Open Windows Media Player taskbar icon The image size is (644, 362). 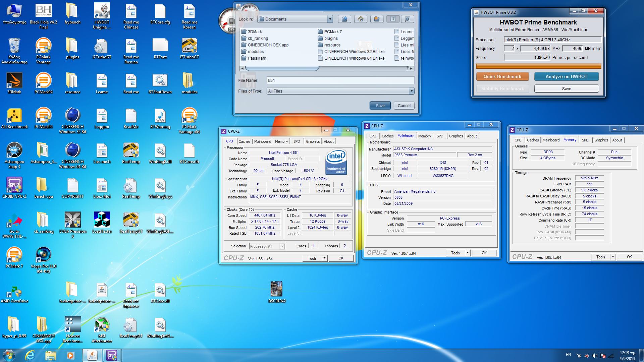(70, 355)
